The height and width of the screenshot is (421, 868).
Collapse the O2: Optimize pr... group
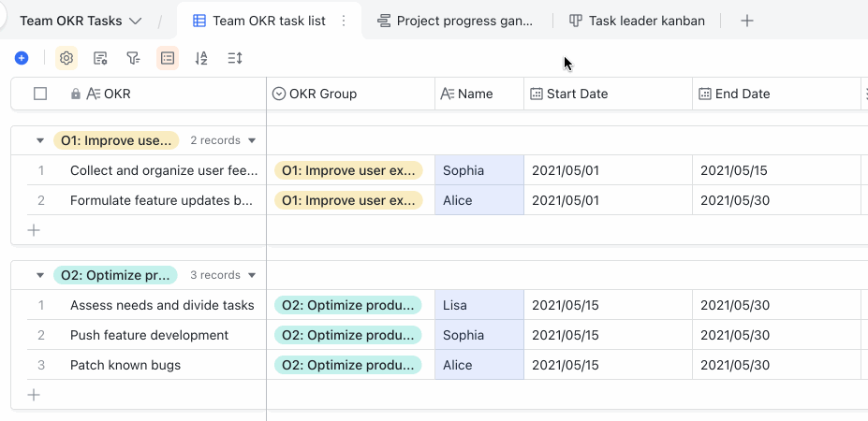[40, 275]
